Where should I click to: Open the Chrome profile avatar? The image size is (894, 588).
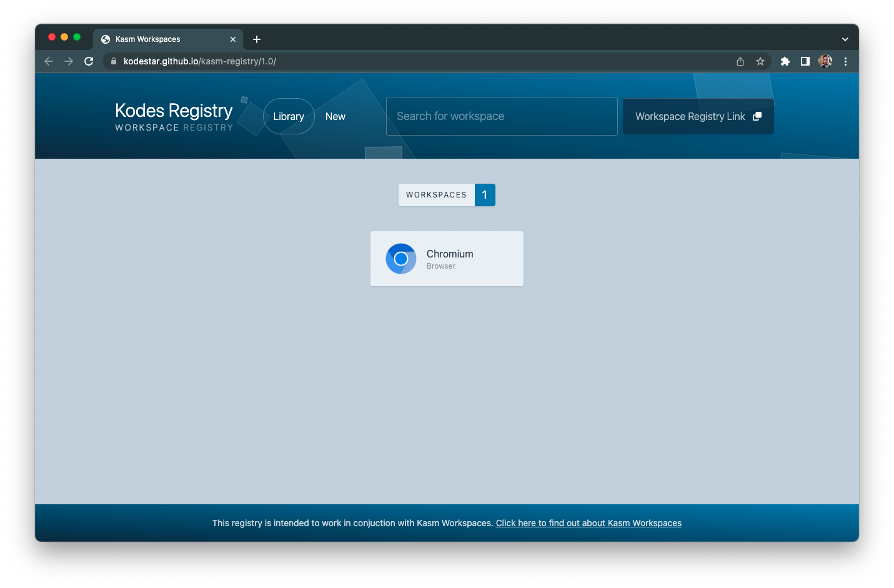[825, 61]
